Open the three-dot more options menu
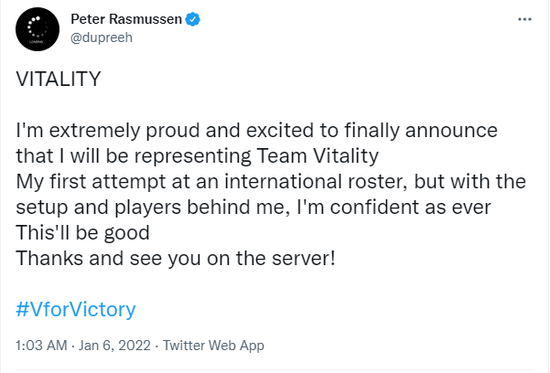The height and width of the screenshot is (373, 550). (524, 19)
